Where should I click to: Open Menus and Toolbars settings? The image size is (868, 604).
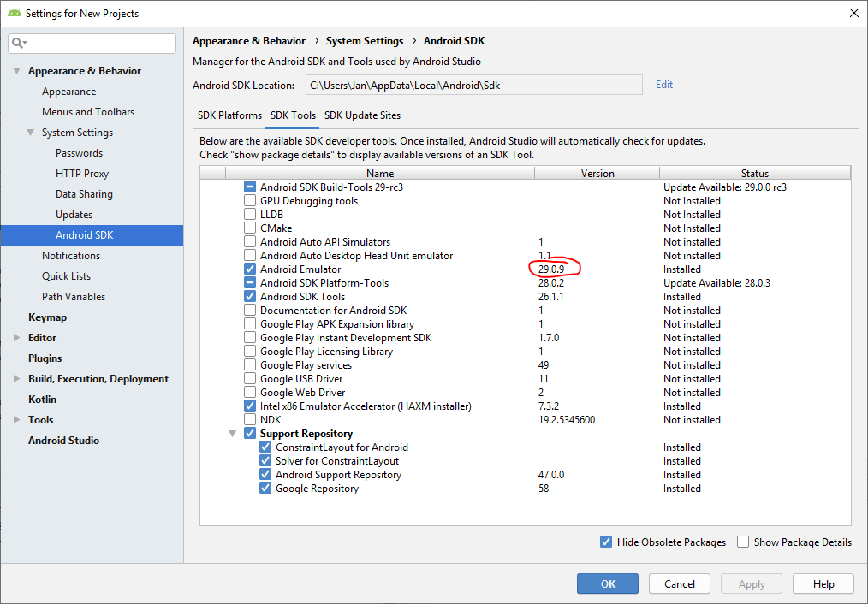[x=88, y=112]
